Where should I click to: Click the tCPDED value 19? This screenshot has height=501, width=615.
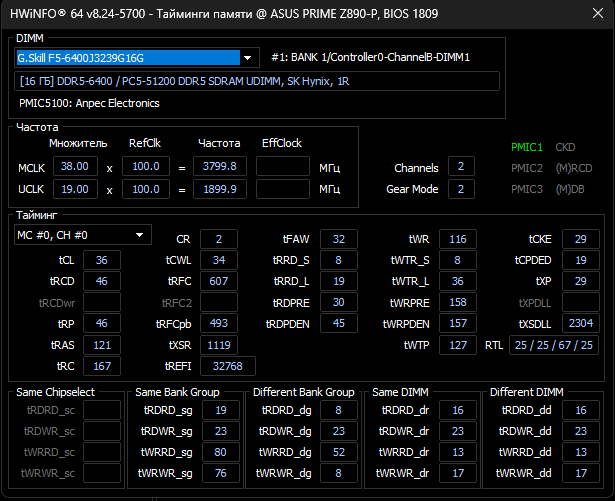point(581,261)
